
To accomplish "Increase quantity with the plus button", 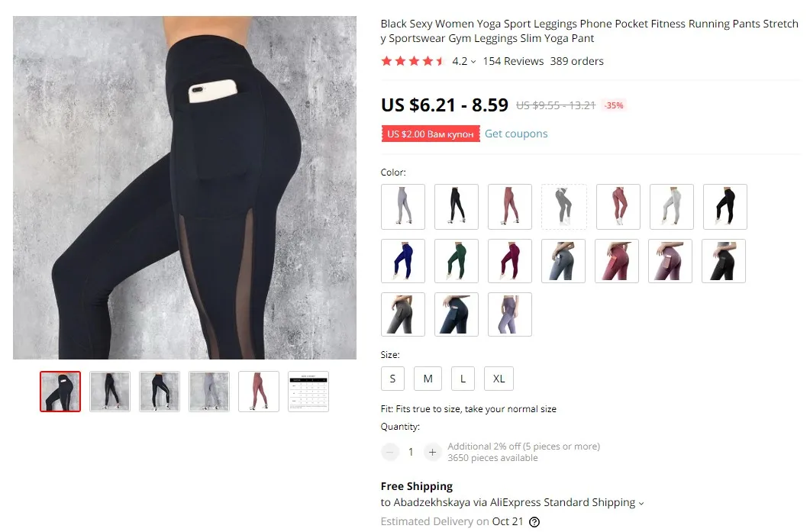I will (x=432, y=453).
